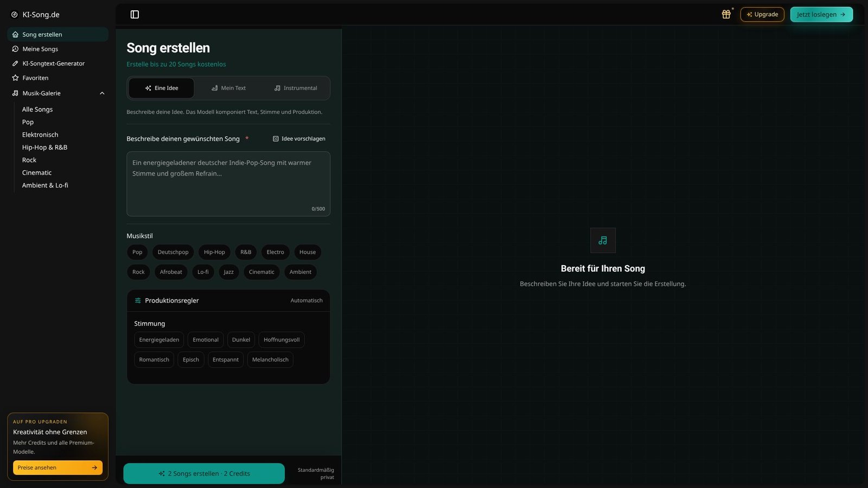Select the House music style chip
868x488 pixels.
[x=308, y=252]
